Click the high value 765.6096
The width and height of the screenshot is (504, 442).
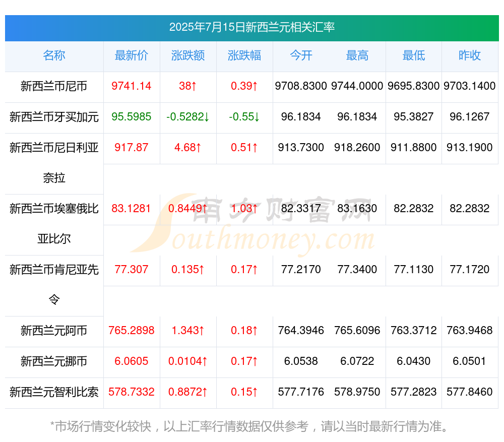pyautogui.click(x=357, y=331)
